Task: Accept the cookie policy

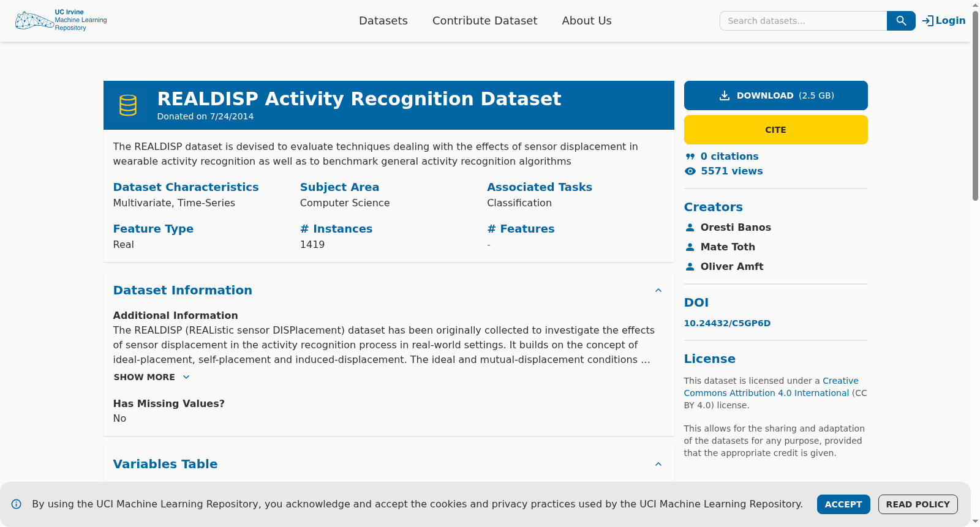Action: [843, 504]
